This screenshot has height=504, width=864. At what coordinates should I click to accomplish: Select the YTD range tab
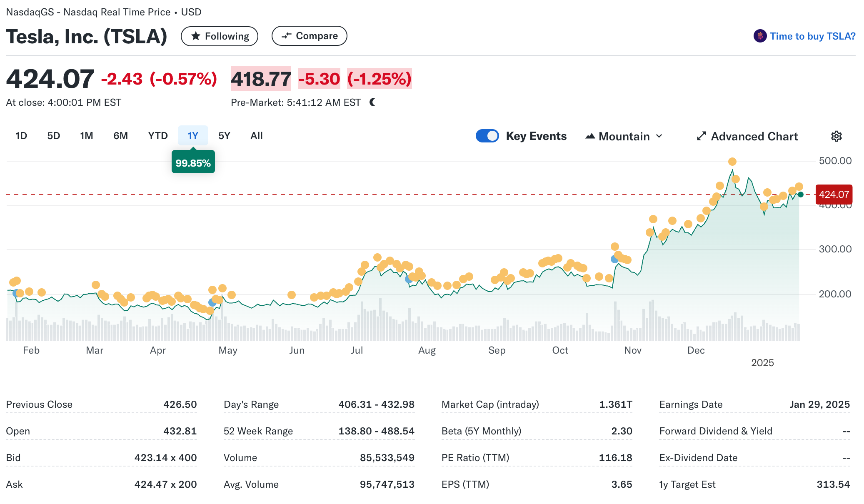coord(157,136)
